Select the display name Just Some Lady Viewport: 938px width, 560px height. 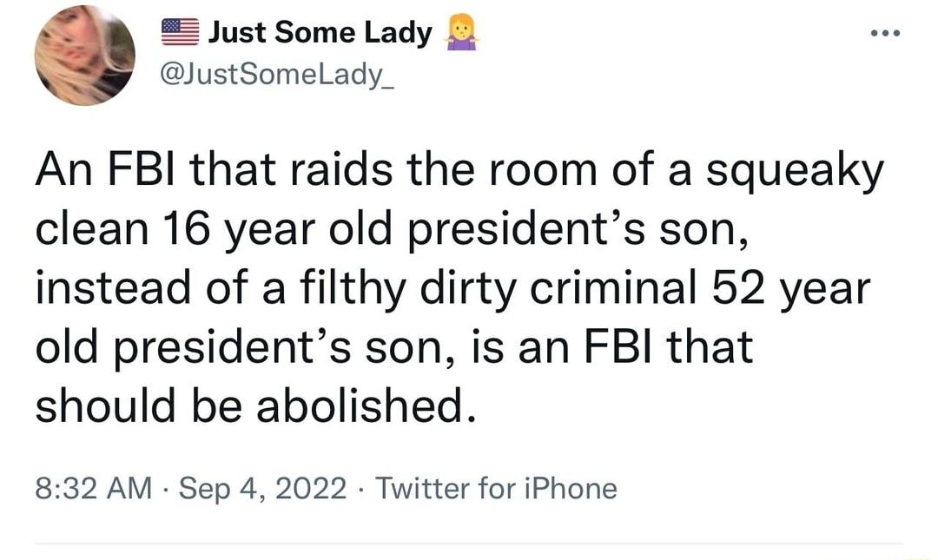tap(317, 30)
